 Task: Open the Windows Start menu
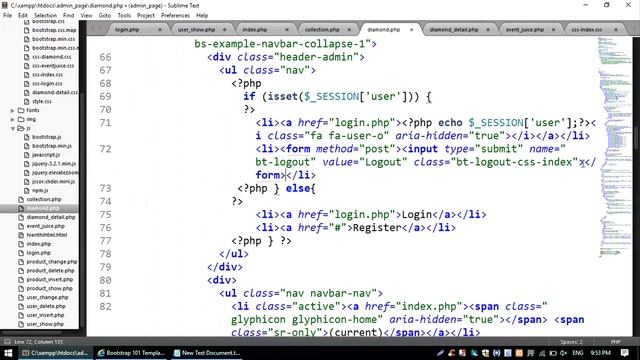tap(8, 353)
